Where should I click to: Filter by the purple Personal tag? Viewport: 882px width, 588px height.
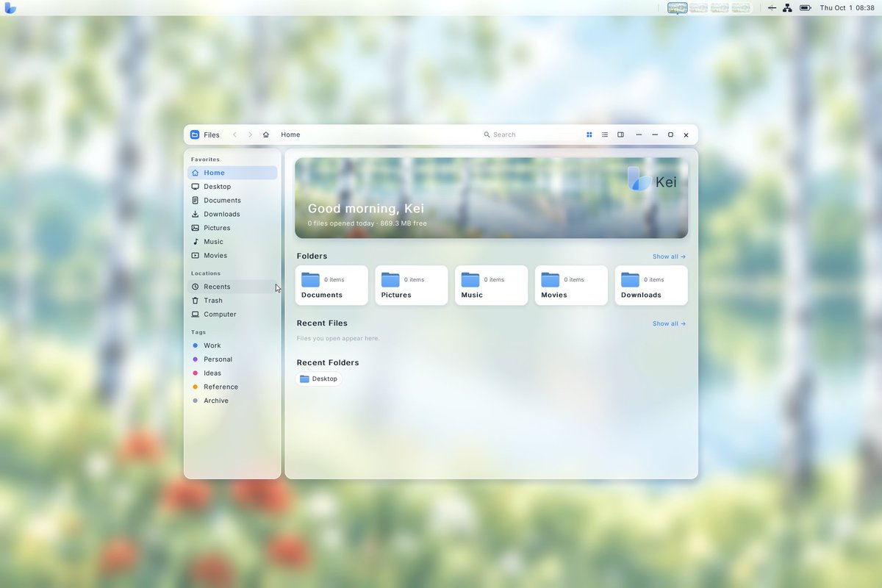click(x=232, y=359)
